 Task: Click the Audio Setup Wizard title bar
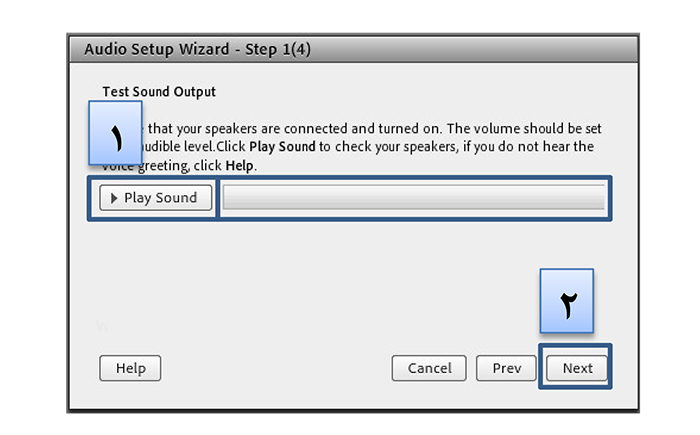[x=353, y=49]
